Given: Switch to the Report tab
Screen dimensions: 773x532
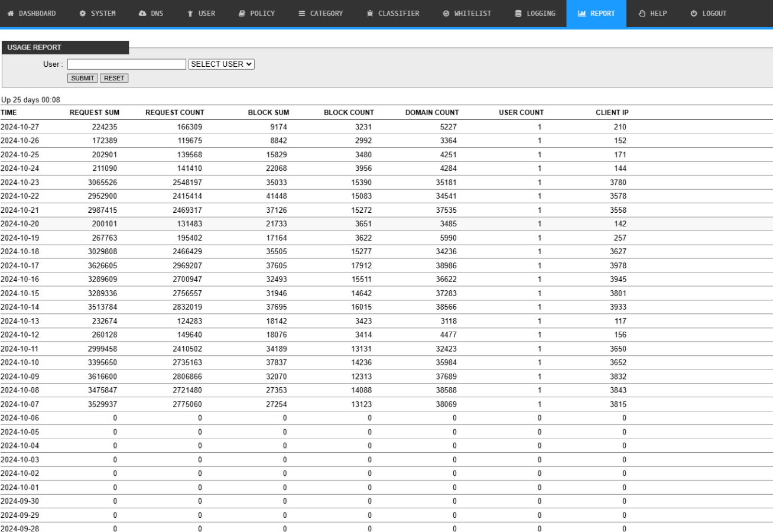Looking at the screenshot, I should click(x=596, y=14).
